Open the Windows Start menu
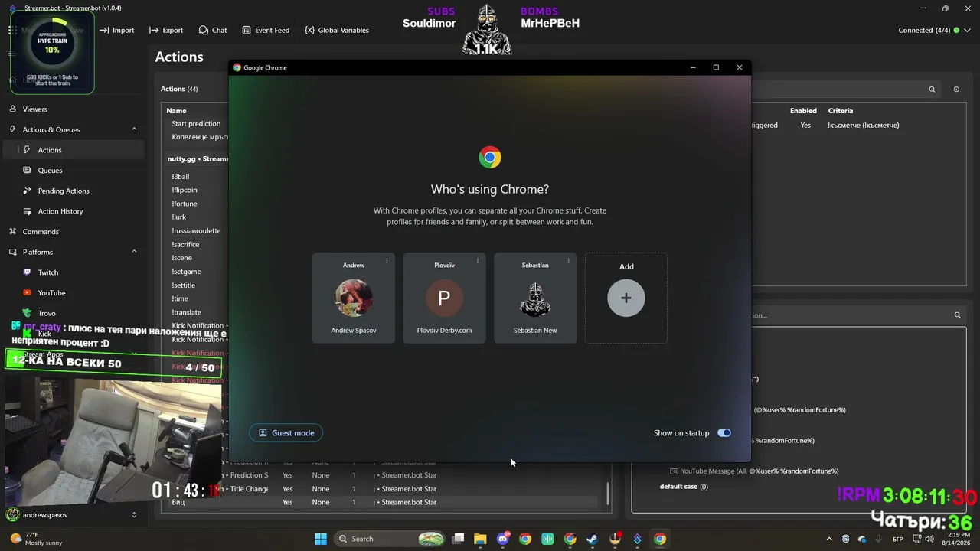980x551 pixels. pyautogui.click(x=321, y=539)
